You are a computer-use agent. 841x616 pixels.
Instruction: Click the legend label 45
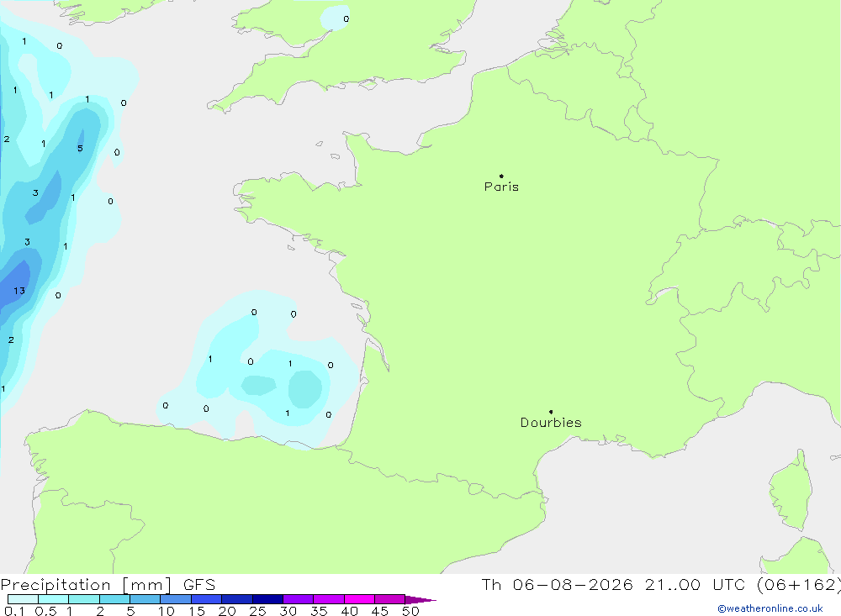380,611
